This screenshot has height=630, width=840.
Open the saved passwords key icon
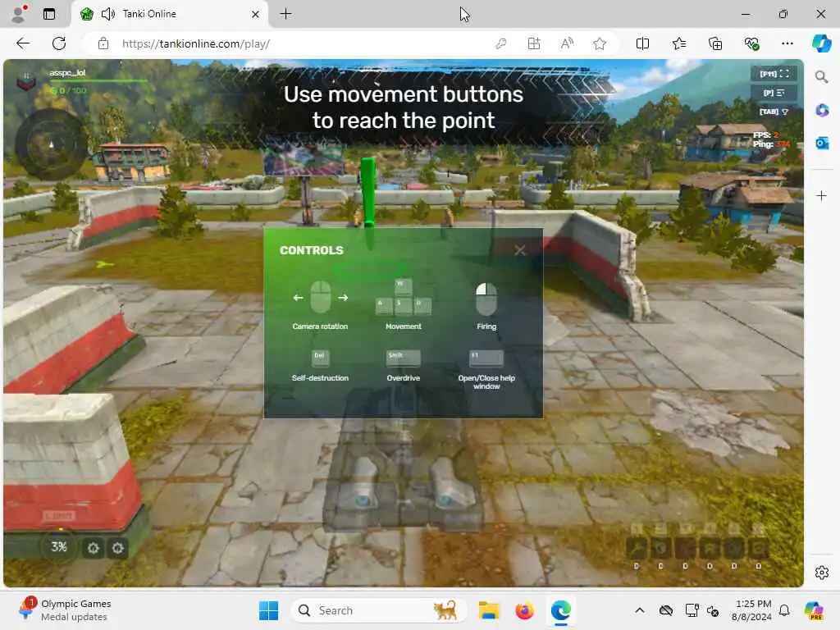[501, 43]
